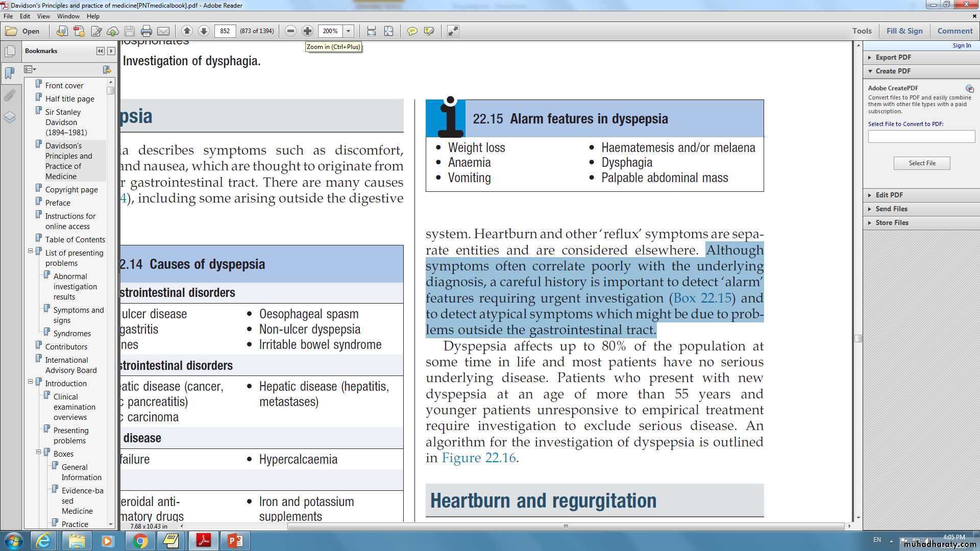Launch Google Chrome from the taskbar
The image size is (980, 551).
tap(140, 541)
